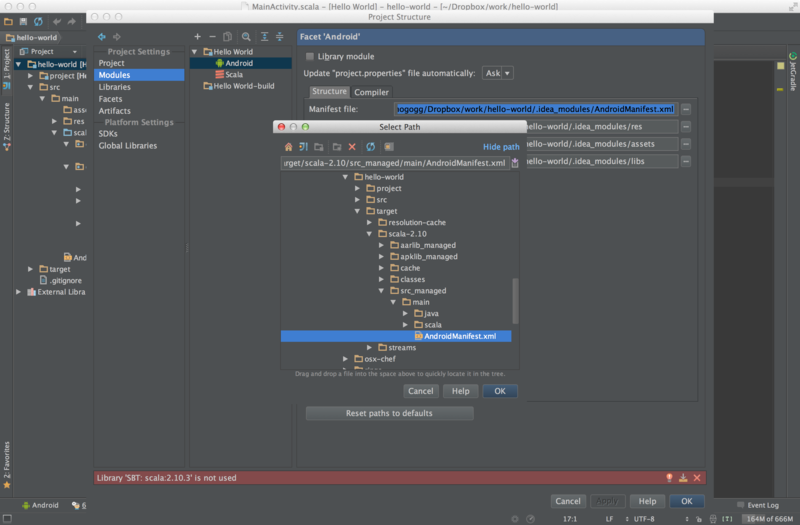Select the Scala facet under Hello World
This screenshot has height=525, width=800.
pyautogui.click(x=234, y=74)
